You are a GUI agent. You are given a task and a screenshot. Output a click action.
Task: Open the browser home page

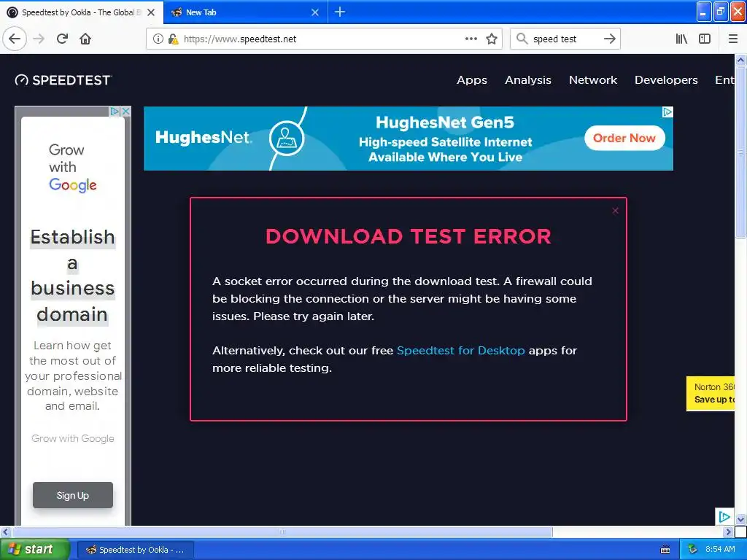click(85, 39)
